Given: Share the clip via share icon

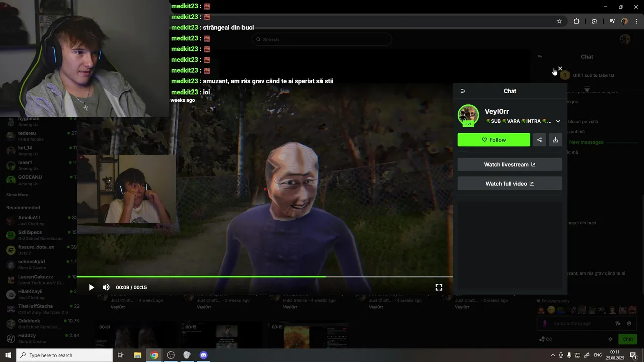Looking at the screenshot, I should coord(539,140).
